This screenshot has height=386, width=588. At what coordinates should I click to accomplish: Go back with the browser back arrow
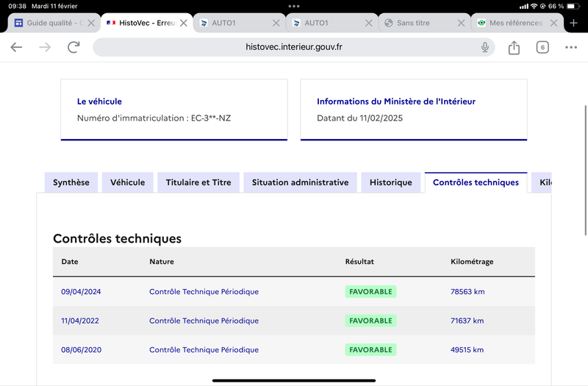[16, 47]
